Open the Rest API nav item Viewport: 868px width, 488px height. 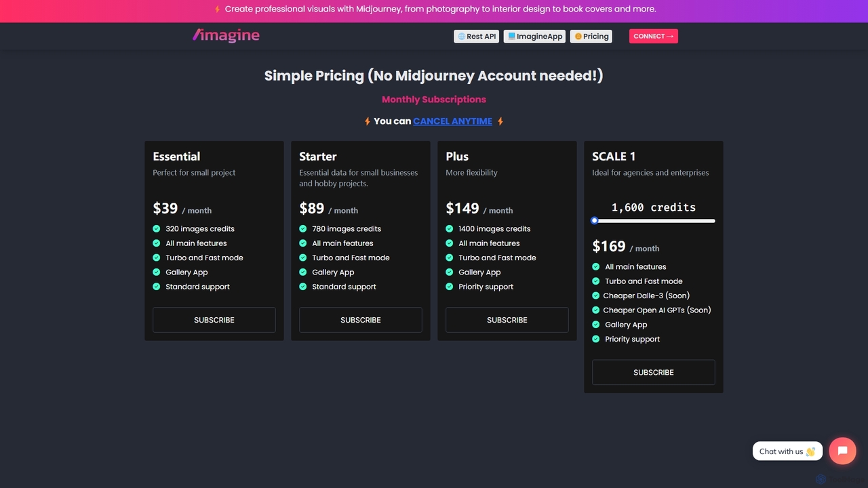coord(477,37)
